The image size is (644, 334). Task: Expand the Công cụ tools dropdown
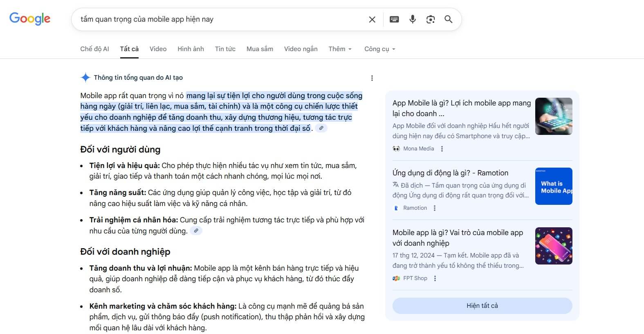(x=379, y=49)
